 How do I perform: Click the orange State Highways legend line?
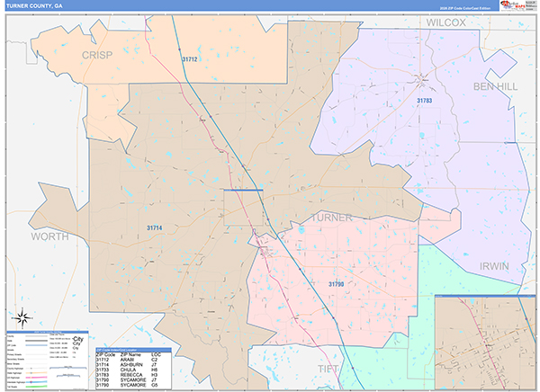(36, 373)
